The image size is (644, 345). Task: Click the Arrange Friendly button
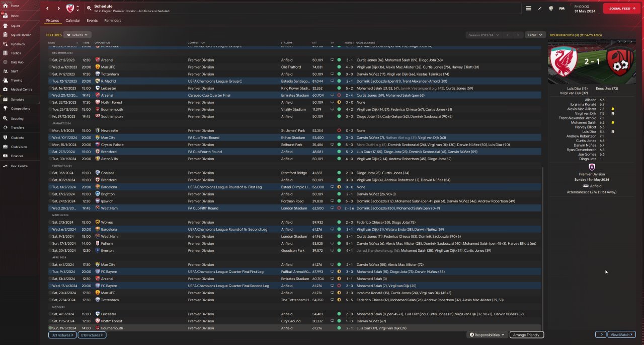click(x=526, y=334)
